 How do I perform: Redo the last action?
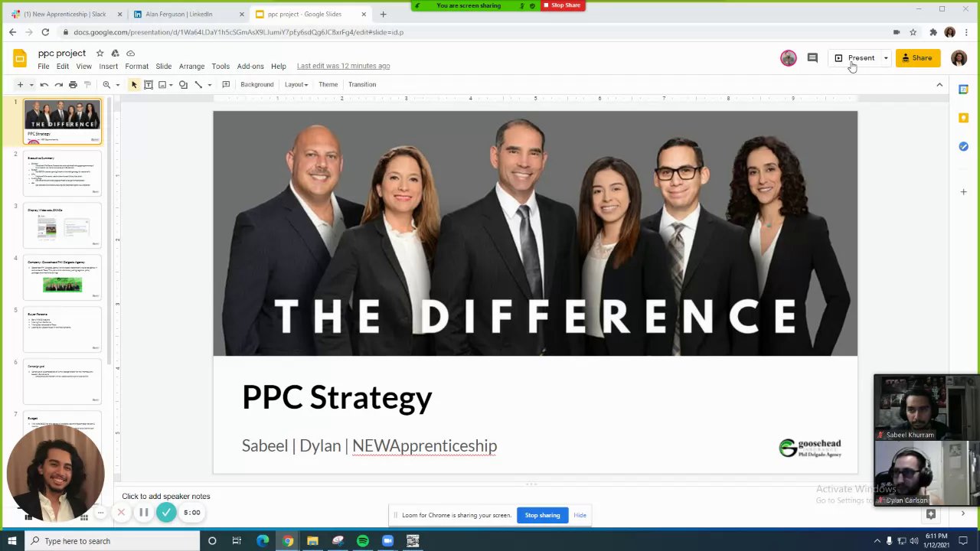(x=58, y=84)
